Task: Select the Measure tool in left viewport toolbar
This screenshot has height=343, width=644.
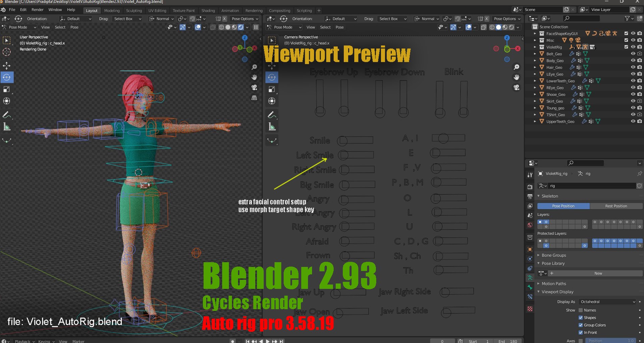Action: (x=7, y=127)
